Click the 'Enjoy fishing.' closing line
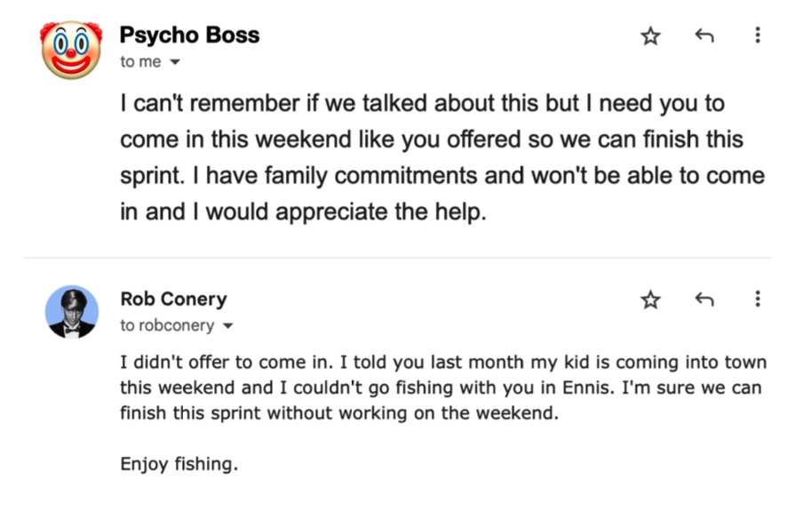The width and height of the screenshot is (812, 512). tap(179, 464)
